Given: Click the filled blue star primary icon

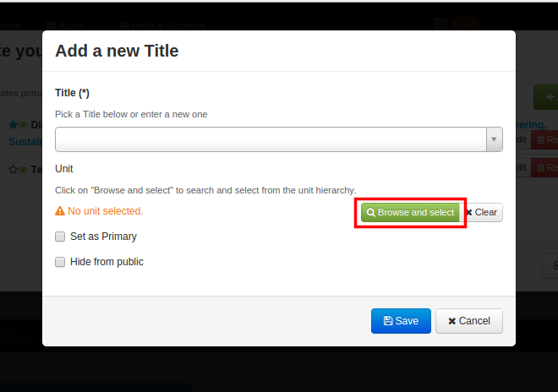Looking at the screenshot, I should coord(14,124).
